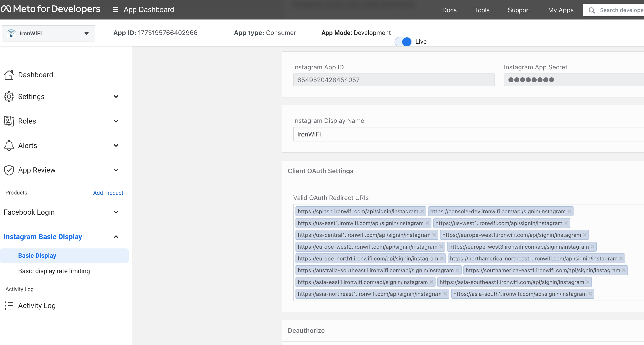Open Basic display rate limiting
This screenshot has width=644, height=345.
tap(54, 271)
